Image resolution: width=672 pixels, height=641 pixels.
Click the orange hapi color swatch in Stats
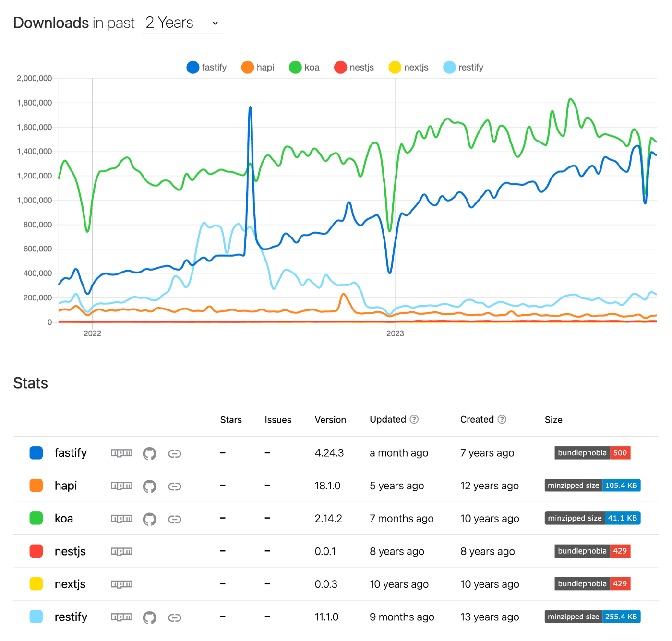coord(36,486)
